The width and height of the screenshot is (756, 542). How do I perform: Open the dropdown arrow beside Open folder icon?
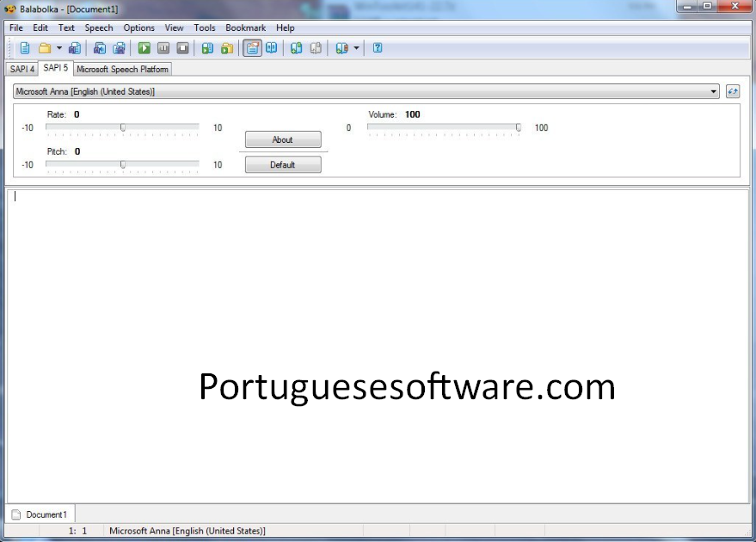[58, 48]
